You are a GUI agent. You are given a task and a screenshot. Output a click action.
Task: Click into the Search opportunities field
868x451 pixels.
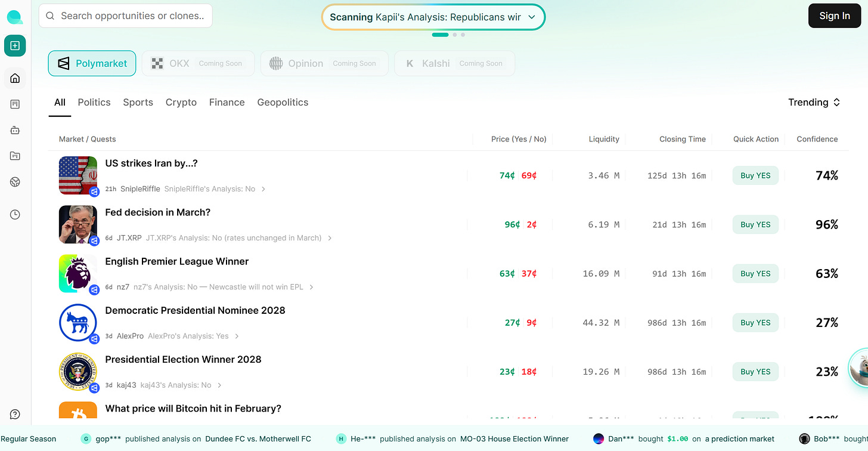(125, 16)
